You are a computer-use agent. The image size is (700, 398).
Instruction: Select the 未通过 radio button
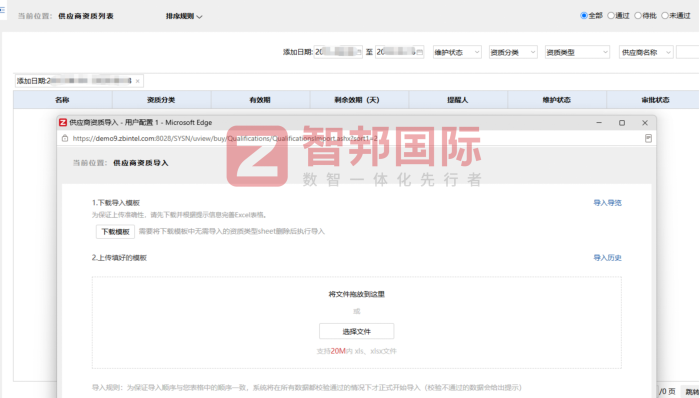pyautogui.click(x=665, y=16)
